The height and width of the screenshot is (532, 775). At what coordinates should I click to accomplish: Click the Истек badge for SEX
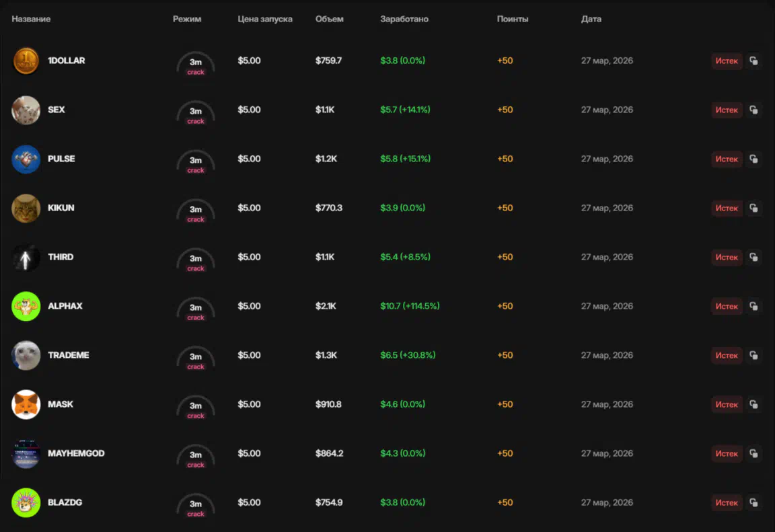pos(727,110)
